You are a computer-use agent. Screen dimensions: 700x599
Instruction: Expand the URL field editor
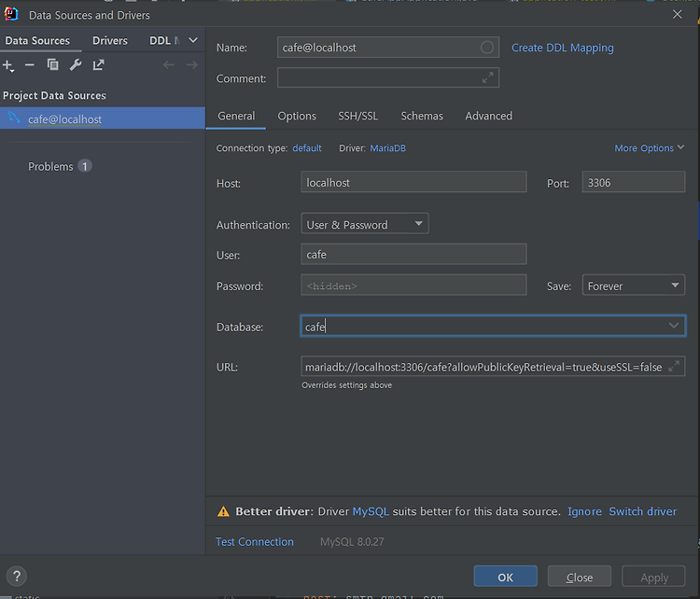pyautogui.click(x=674, y=367)
